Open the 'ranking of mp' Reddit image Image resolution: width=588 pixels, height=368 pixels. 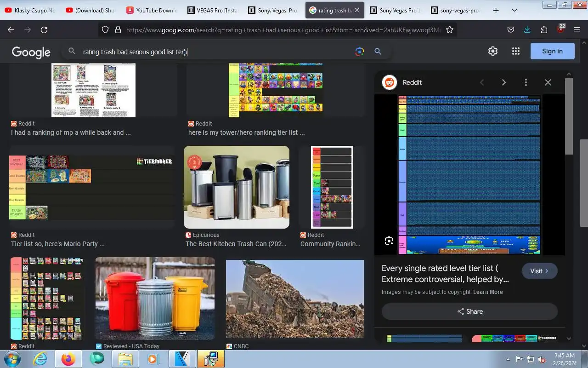click(93, 90)
